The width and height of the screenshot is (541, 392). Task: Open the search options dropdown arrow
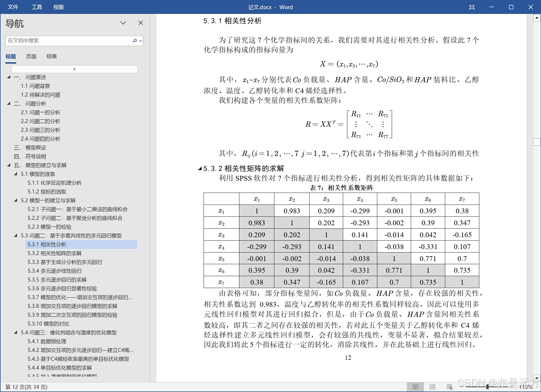click(x=140, y=41)
